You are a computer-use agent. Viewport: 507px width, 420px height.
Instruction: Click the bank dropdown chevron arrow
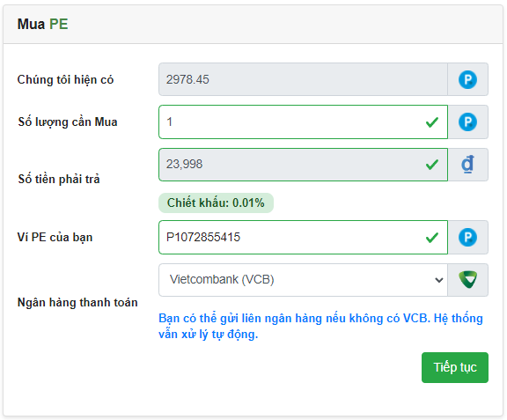pos(438,280)
